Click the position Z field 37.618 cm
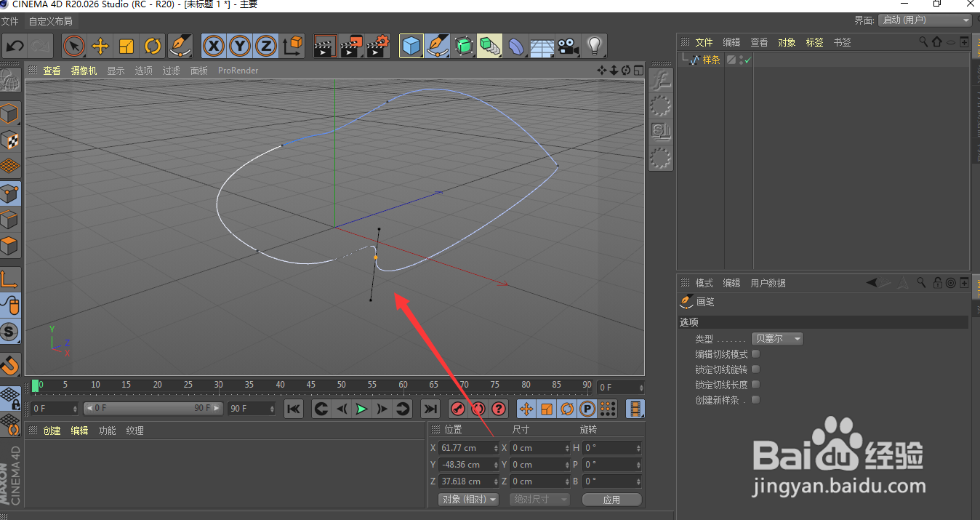The image size is (980, 520). click(468, 481)
